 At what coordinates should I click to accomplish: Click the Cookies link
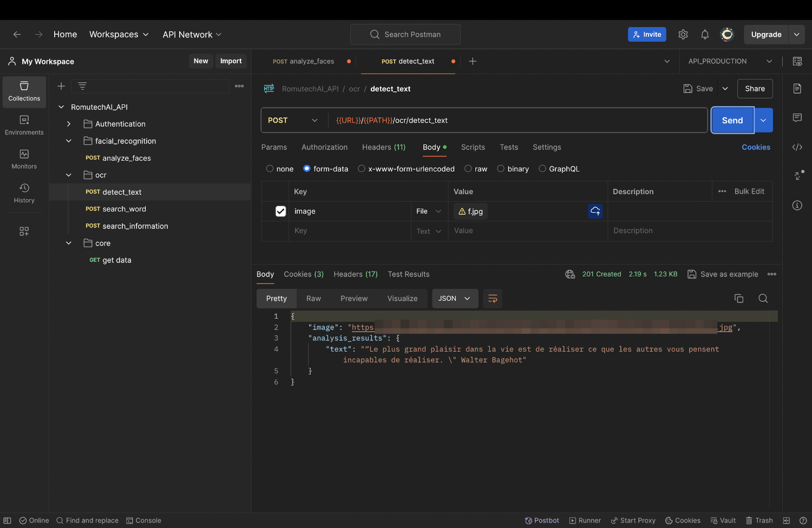[756, 147]
